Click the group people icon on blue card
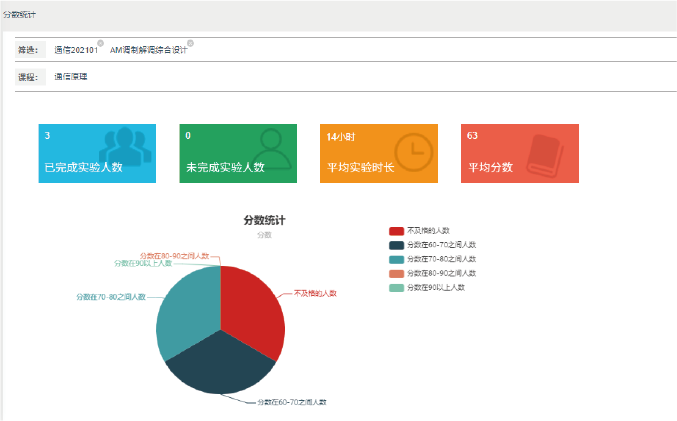677x421 pixels. pos(126,148)
